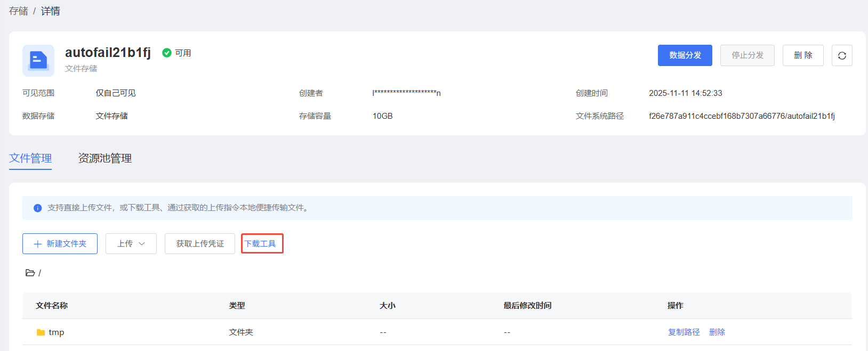Open the 上传 dropdown

click(x=131, y=243)
